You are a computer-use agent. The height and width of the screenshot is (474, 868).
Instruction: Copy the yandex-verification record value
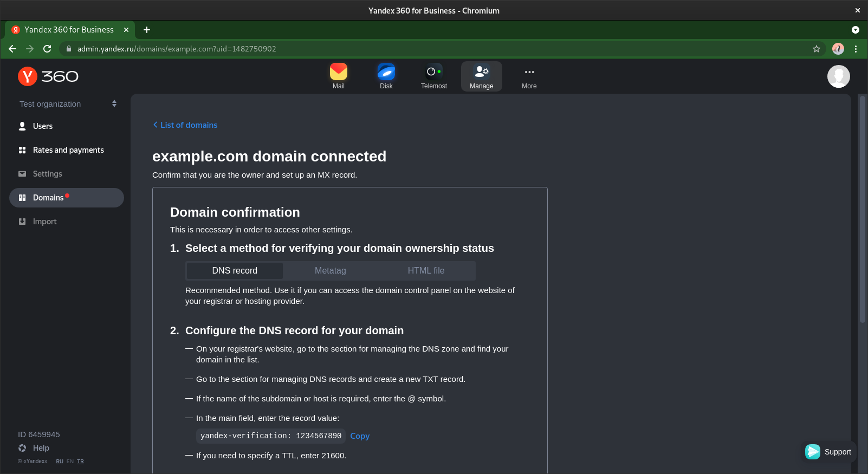360,436
